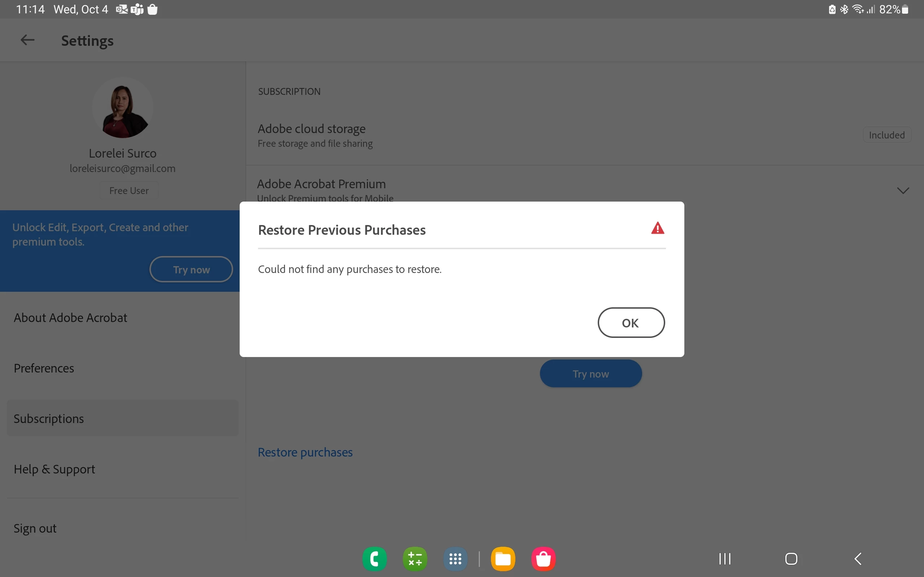Click the red warning triangle icon
The image size is (924, 577).
[x=658, y=228]
